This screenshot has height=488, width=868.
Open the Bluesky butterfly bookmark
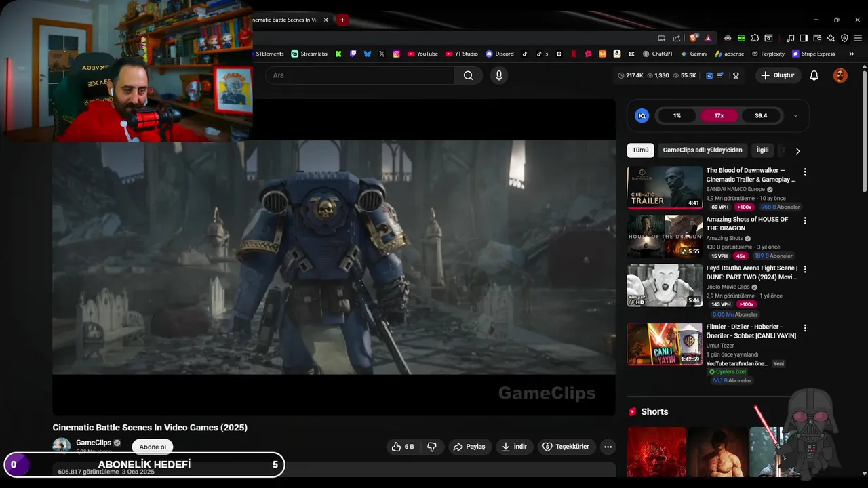(368, 54)
